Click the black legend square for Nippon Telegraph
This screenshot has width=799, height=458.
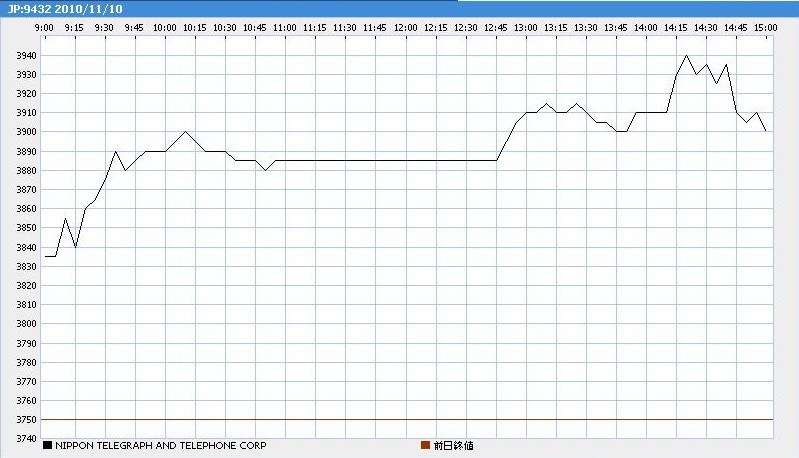pos(47,445)
